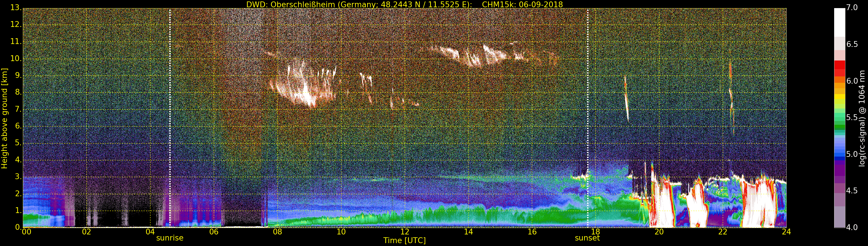868x246 pixels.
Task: Click the '1.' height axis tick label
Action: click(x=18, y=210)
